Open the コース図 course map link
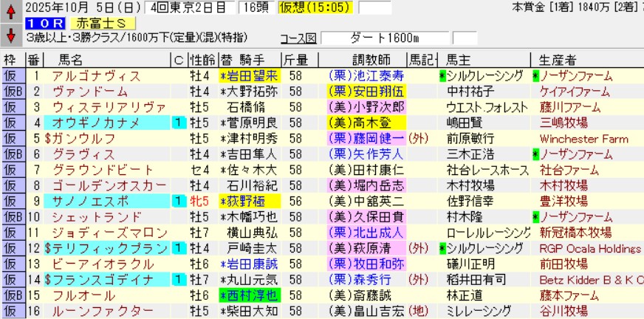Screen dimensions: 644x319 click(300, 38)
